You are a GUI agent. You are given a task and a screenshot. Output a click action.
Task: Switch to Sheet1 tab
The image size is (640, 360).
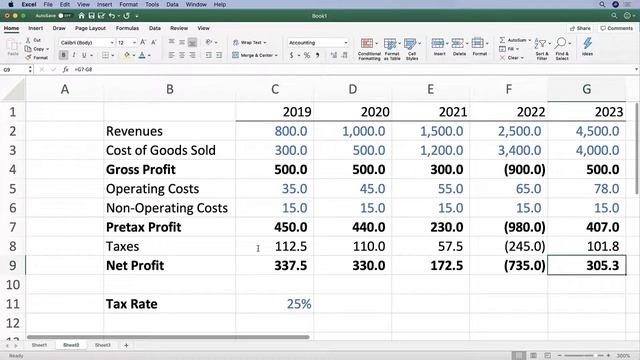click(39, 345)
